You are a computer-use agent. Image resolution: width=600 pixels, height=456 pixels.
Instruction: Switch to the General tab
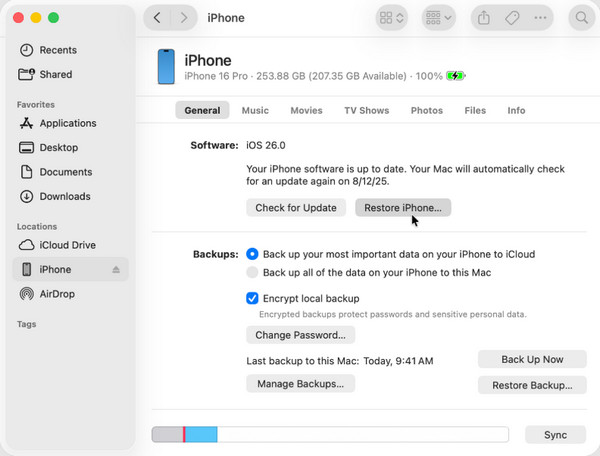click(202, 110)
